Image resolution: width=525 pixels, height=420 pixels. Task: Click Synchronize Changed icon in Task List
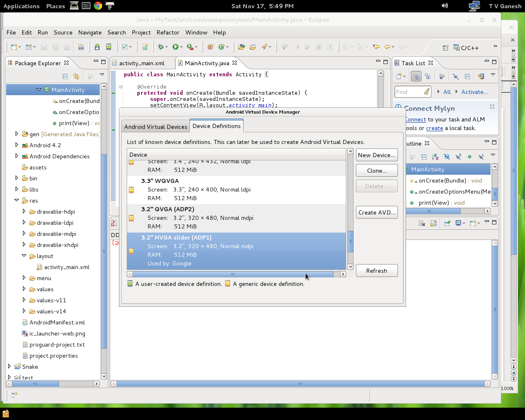(x=481, y=76)
